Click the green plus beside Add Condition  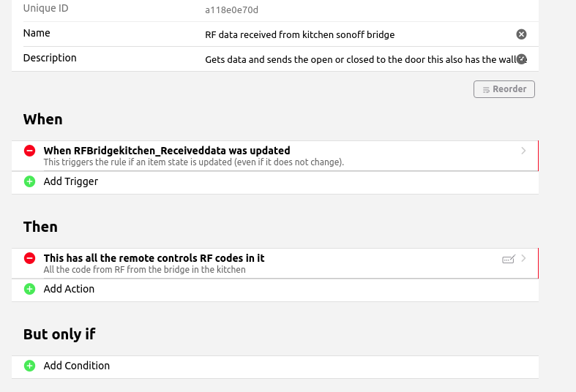(x=29, y=366)
